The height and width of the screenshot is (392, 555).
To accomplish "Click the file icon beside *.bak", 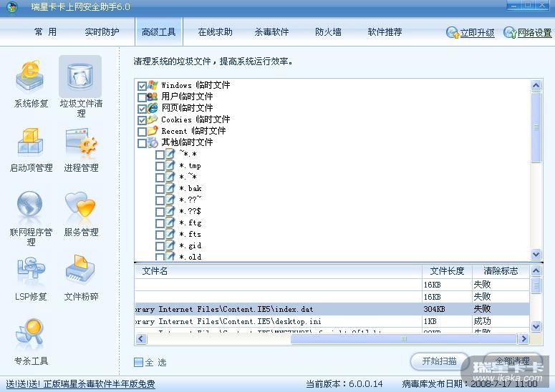I will pyautogui.click(x=170, y=188).
